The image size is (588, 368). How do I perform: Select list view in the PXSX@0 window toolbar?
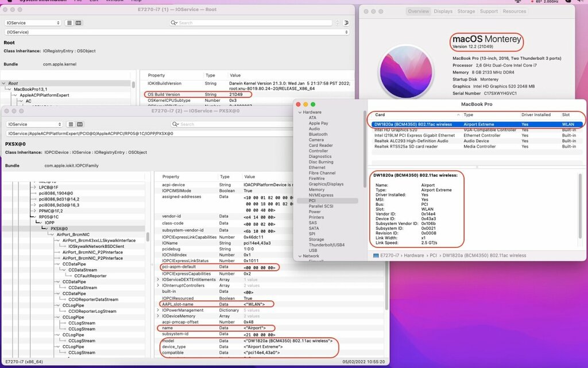(71, 124)
